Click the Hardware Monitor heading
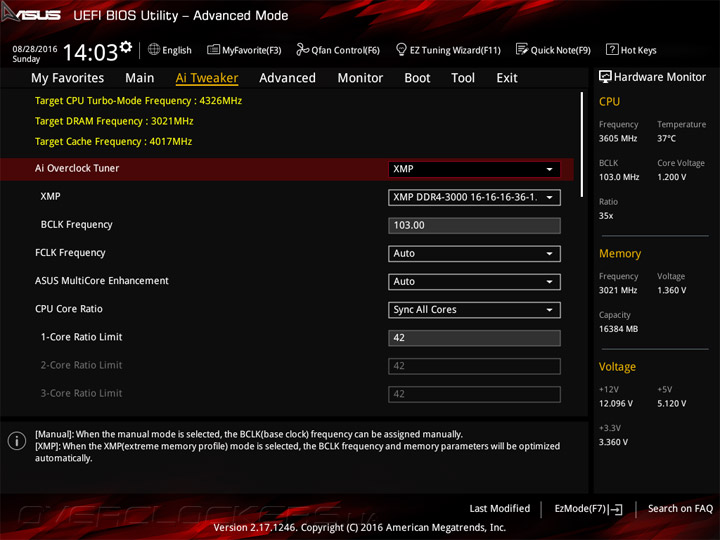 point(659,77)
